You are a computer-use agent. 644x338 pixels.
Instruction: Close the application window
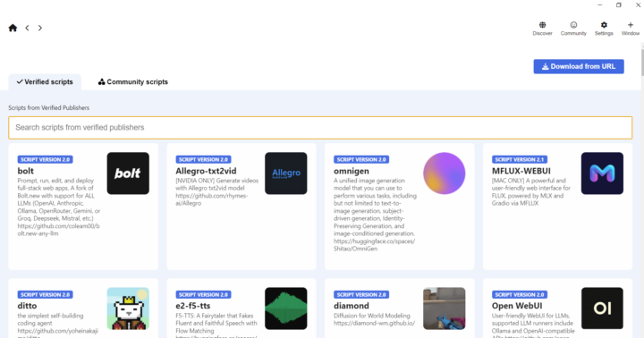pyautogui.click(x=639, y=5)
